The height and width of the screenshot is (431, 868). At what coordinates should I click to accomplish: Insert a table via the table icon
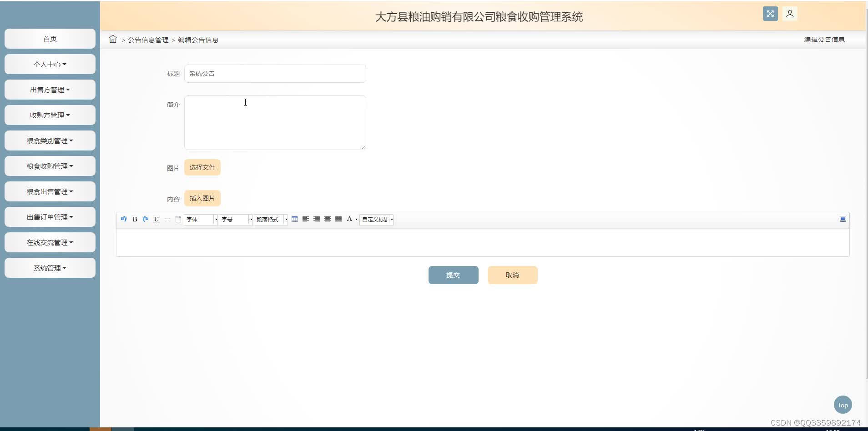(x=295, y=219)
